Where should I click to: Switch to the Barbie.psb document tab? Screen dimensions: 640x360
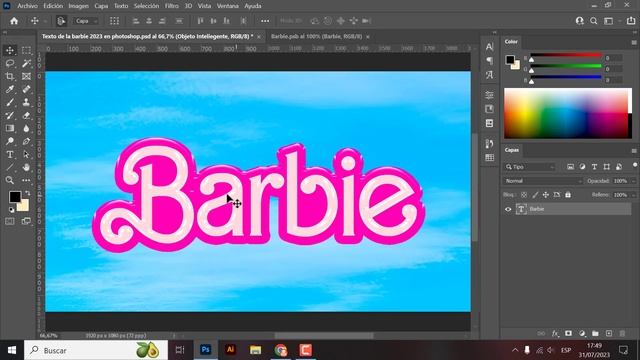coord(317,36)
